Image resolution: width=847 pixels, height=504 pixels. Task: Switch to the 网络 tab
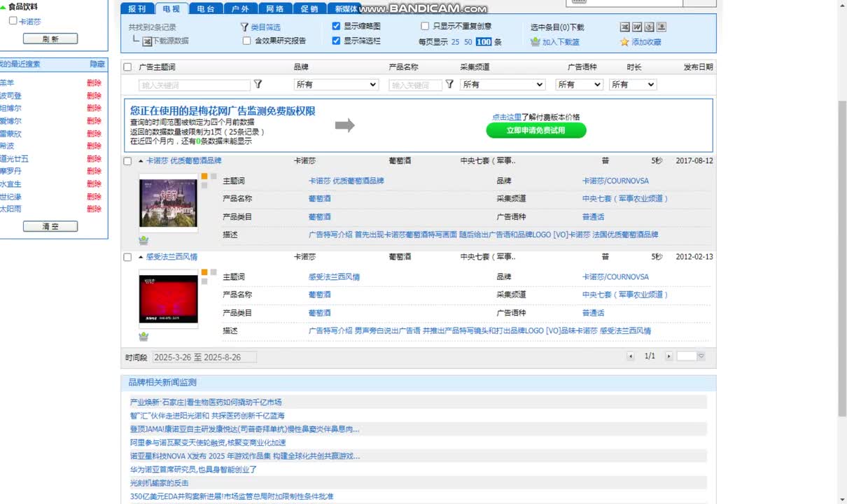[x=275, y=9]
